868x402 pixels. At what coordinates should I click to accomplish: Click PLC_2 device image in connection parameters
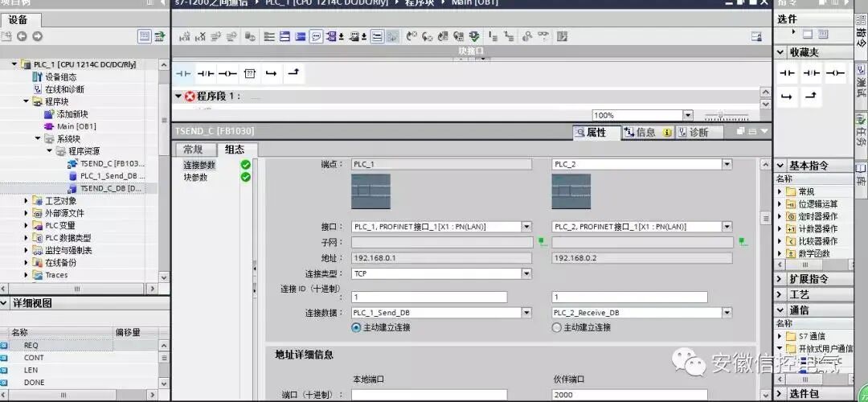tap(571, 191)
